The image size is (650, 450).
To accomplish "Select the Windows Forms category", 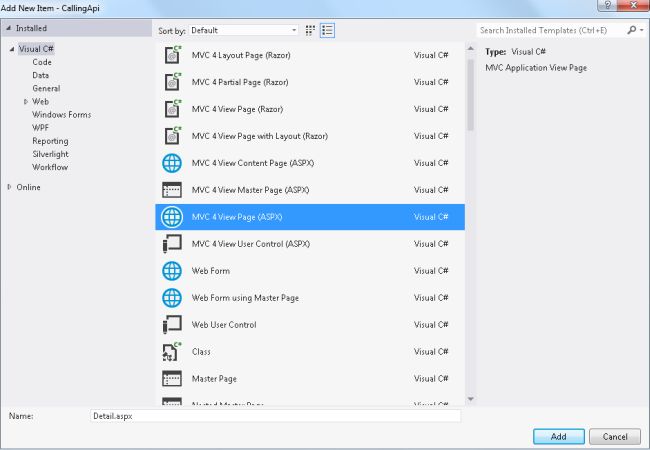I will click(62, 115).
